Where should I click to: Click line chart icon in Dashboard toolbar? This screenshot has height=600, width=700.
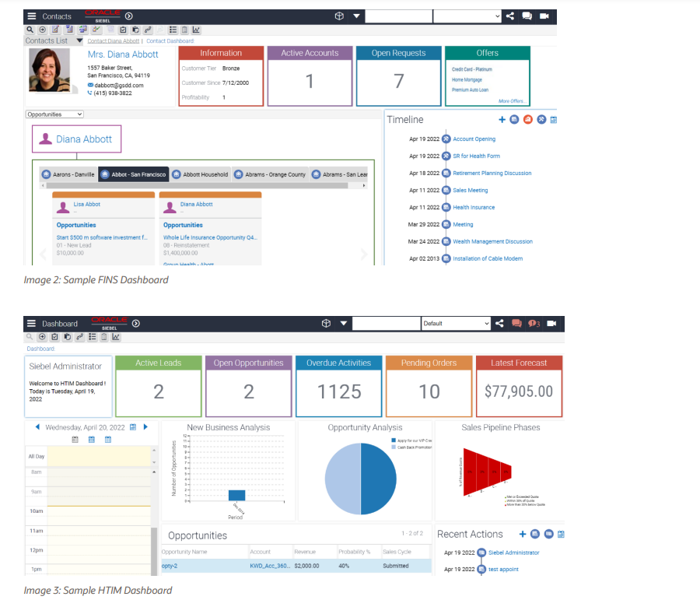(x=116, y=337)
